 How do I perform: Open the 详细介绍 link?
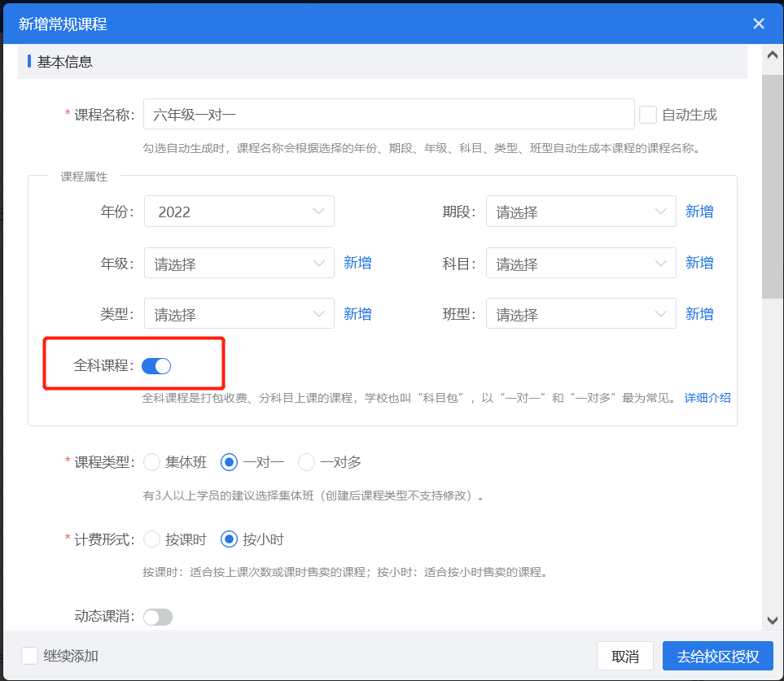click(x=708, y=397)
